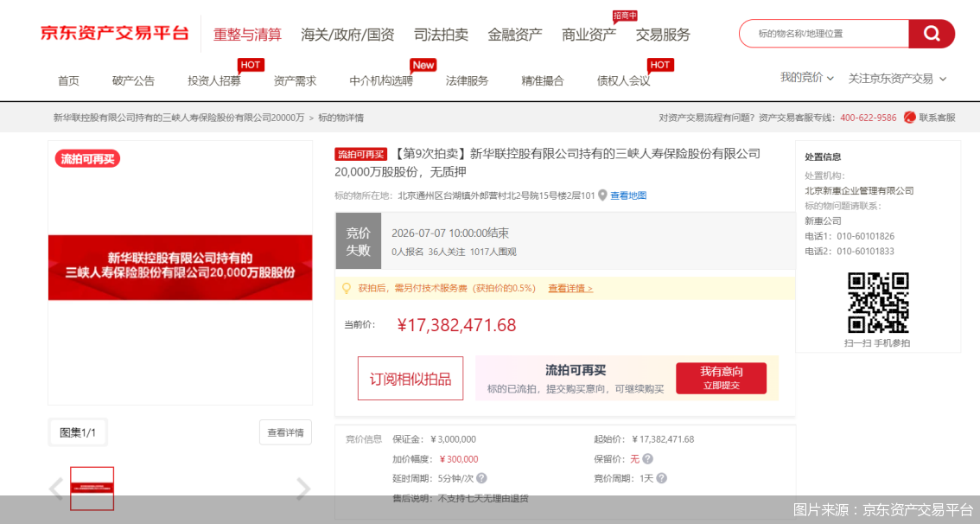Click the 查看详情 button under the gallery
Screen dimensions: 980x524
pyautogui.click(x=286, y=432)
